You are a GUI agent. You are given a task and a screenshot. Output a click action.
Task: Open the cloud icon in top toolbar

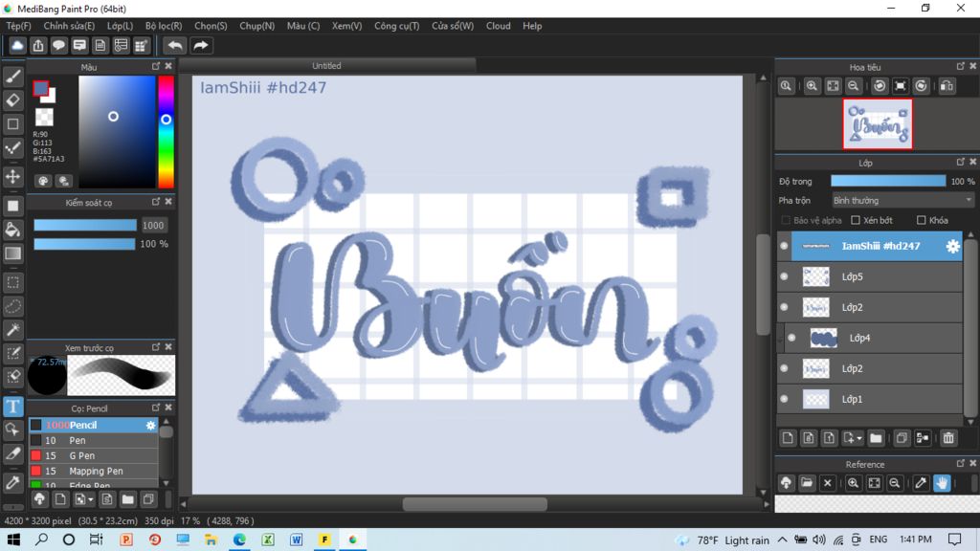click(x=17, y=46)
